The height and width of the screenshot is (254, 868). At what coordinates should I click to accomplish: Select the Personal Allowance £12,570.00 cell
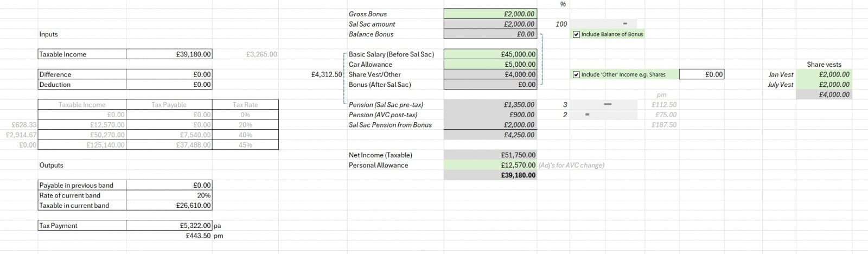click(490, 165)
